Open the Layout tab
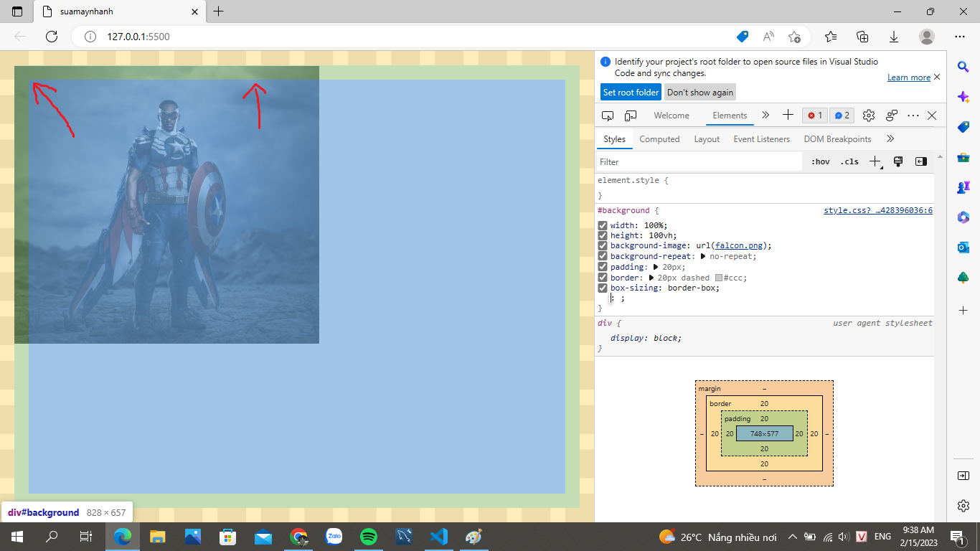Image resolution: width=980 pixels, height=551 pixels. point(707,139)
